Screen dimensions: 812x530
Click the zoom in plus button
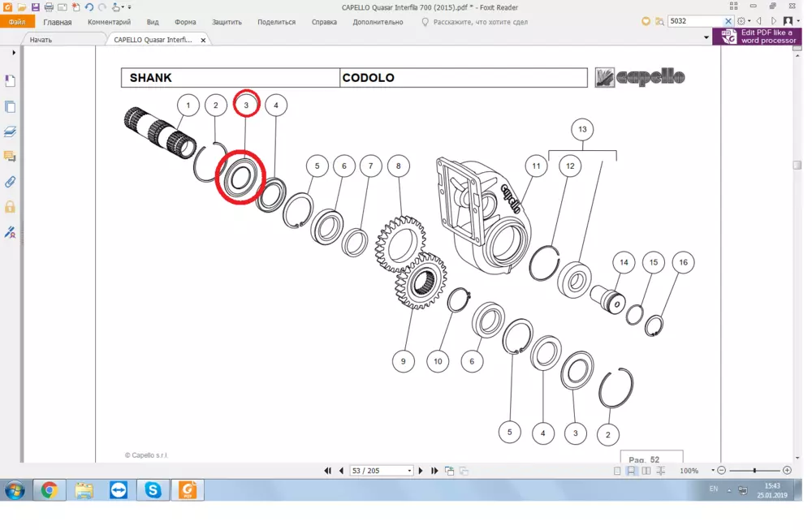click(787, 471)
